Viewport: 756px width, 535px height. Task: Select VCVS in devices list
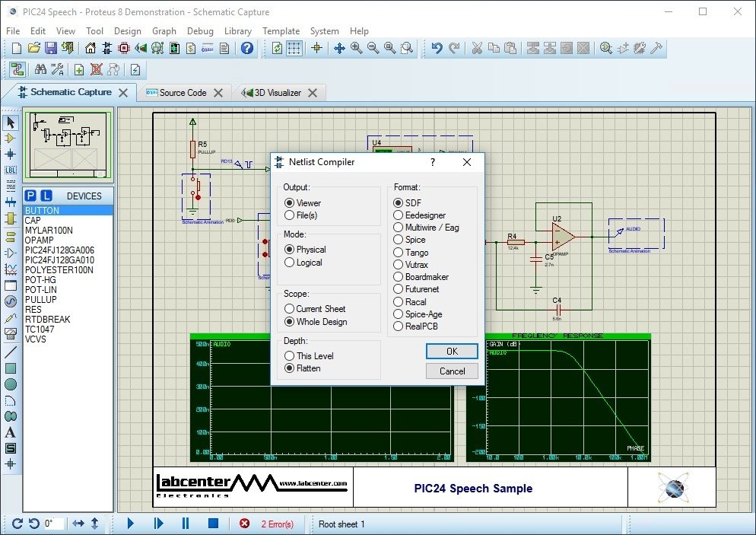(68, 339)
